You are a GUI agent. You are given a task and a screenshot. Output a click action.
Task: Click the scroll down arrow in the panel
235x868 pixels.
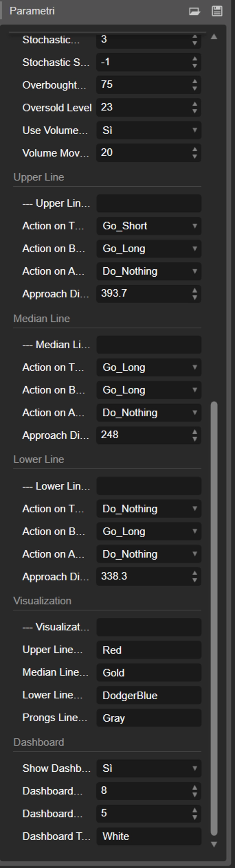pyautogui.click(x=214, y=844)
